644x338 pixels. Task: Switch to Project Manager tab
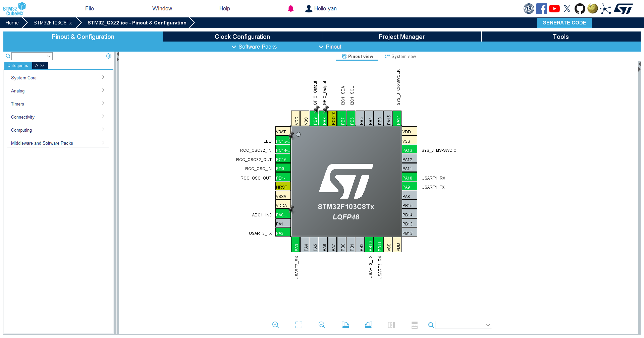pos(401,37)
